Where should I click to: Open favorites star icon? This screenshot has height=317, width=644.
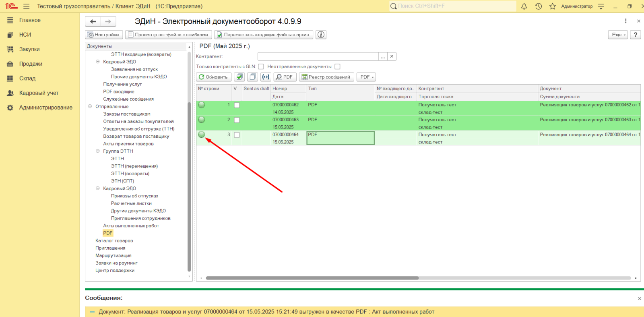(553, 6)
